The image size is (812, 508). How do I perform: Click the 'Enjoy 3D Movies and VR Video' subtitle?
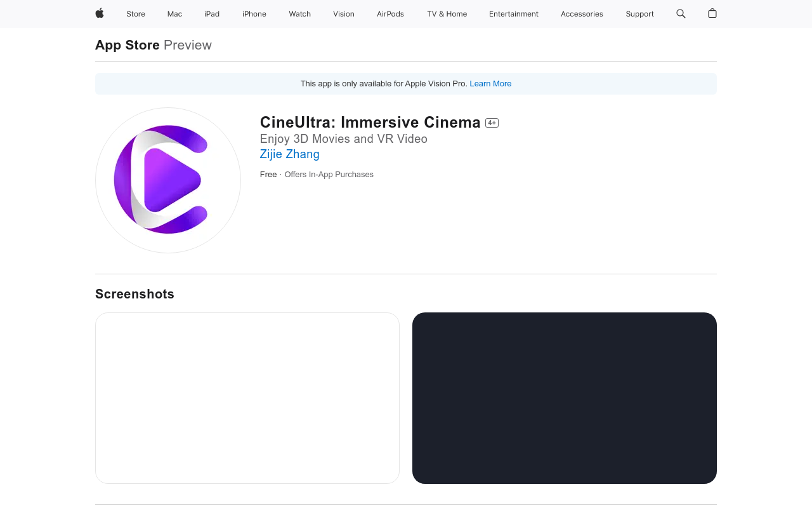[344, 139]
